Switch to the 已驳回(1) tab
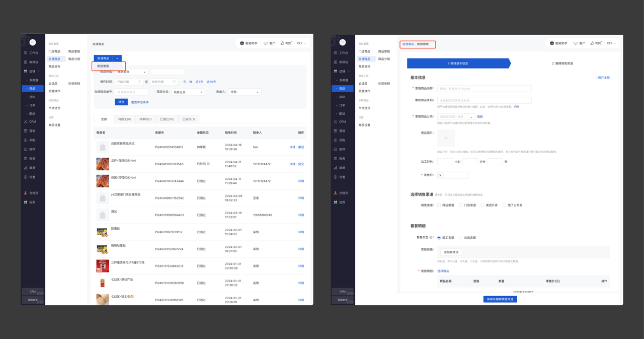Image resolution: width=644 pixels, height=339 pixels. click(x=189, y=119)
